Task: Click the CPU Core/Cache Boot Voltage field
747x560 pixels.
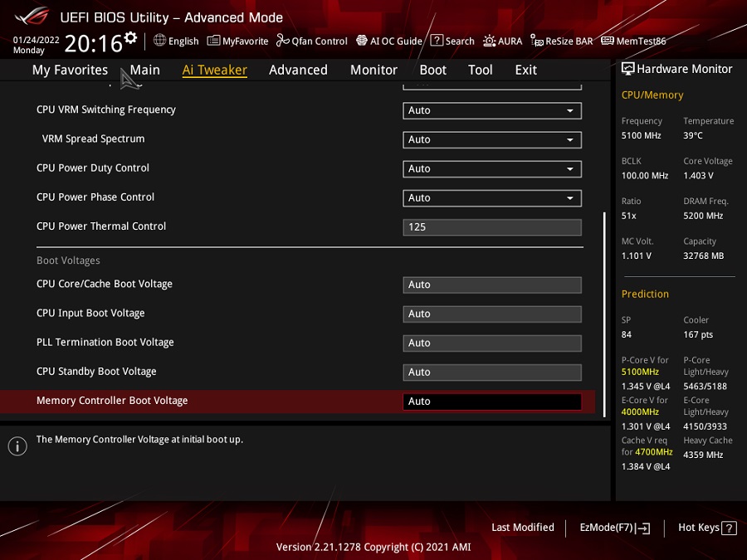Action: [492, 285]
